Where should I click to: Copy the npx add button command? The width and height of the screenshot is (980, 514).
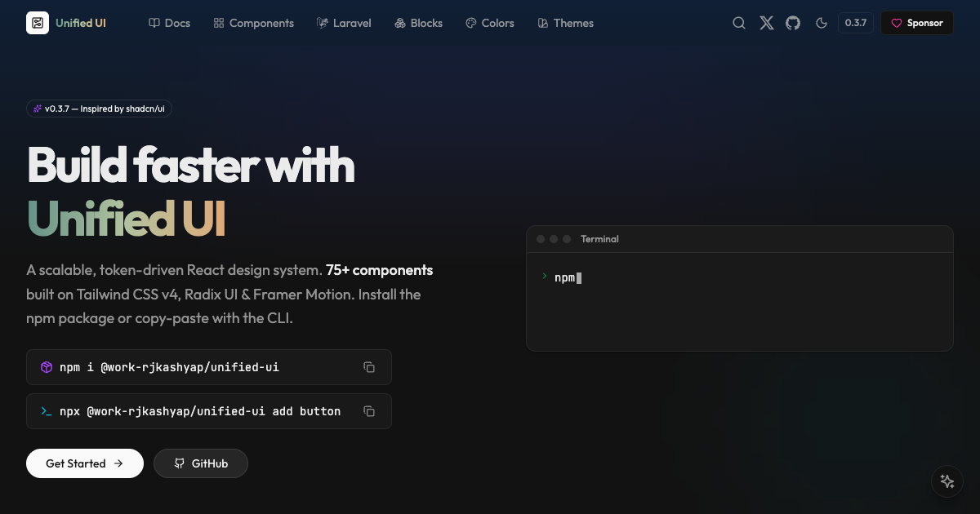[369, 411]
